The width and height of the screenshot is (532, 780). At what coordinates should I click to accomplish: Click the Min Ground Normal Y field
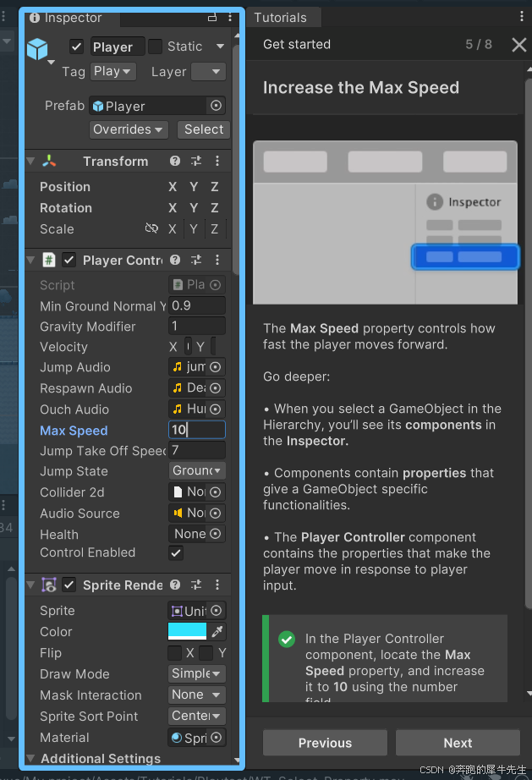click(197, 305)
